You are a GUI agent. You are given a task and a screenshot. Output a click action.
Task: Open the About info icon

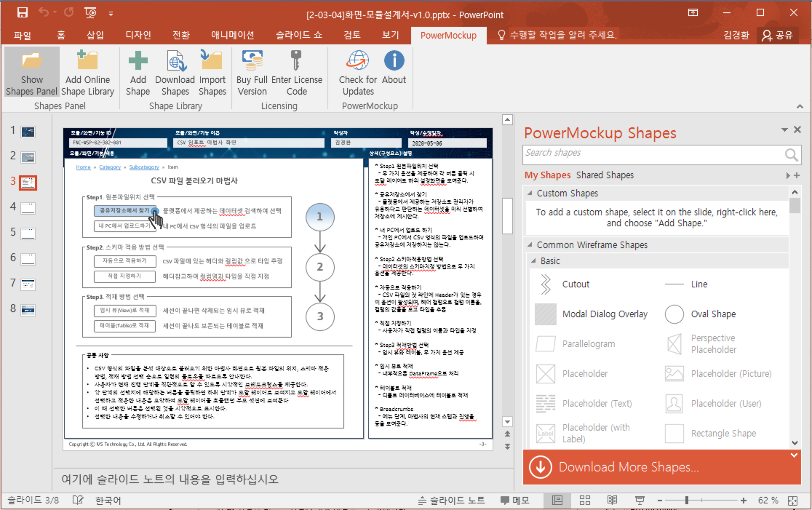coord(394,61)
